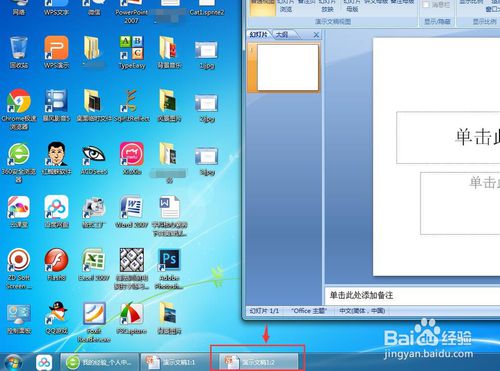Open the Chrome browser desktop shortcut
This screenshot has height=371, width=500.
click(19, 109)
